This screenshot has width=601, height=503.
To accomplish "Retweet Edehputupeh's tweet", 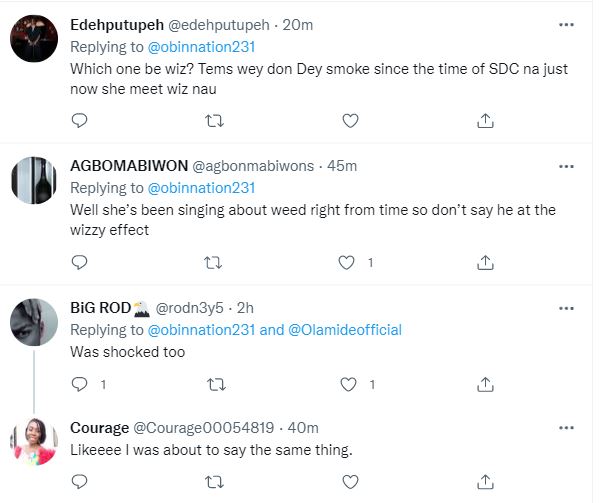I will click(x=212, y=121).
